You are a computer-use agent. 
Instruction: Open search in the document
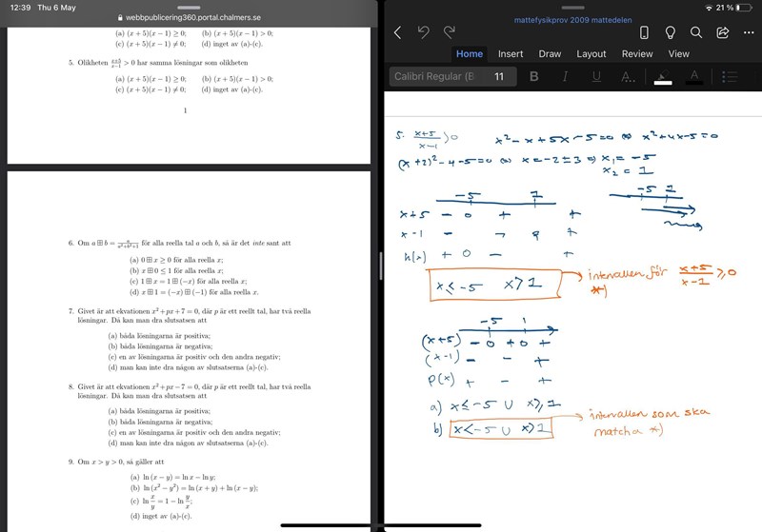pos(696,32)
